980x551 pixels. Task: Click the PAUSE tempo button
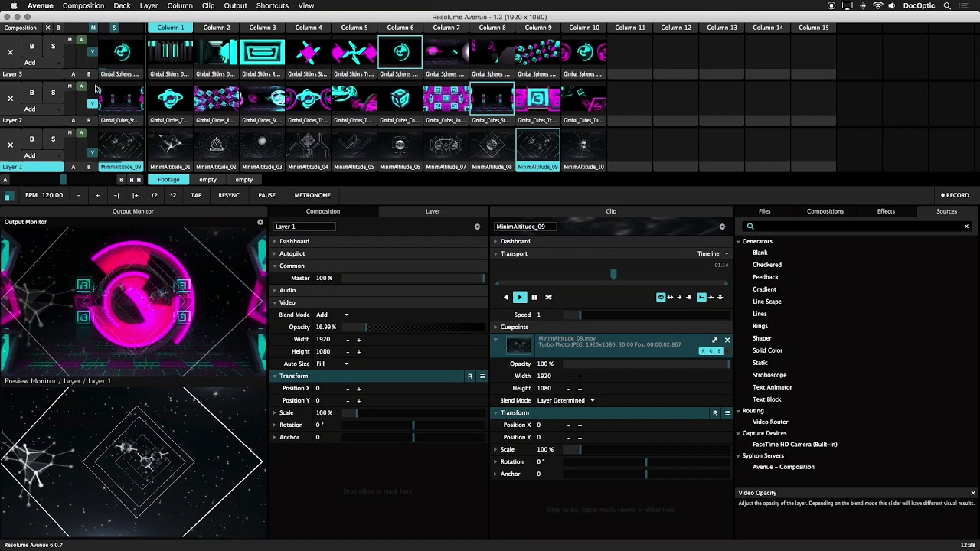pyautogui.click(x=266, y=195)
